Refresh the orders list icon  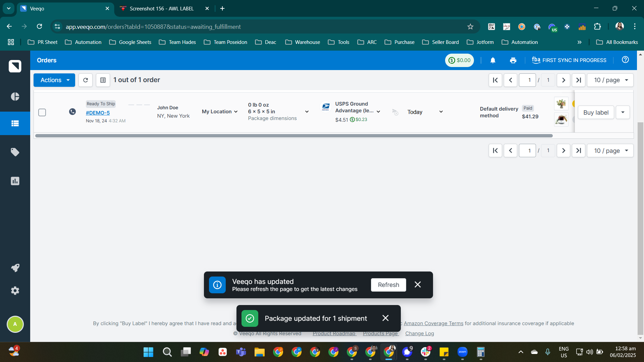(86, 80)
